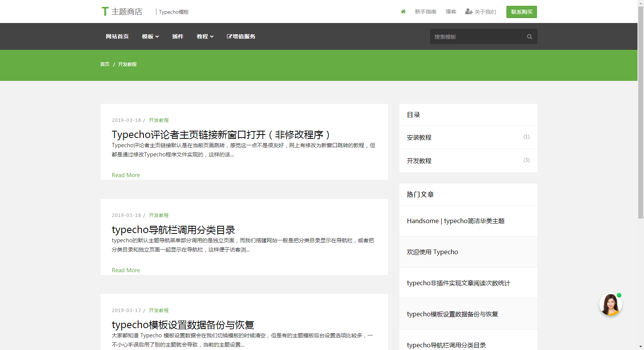Expand the 教程 dropdown menu

205,36
